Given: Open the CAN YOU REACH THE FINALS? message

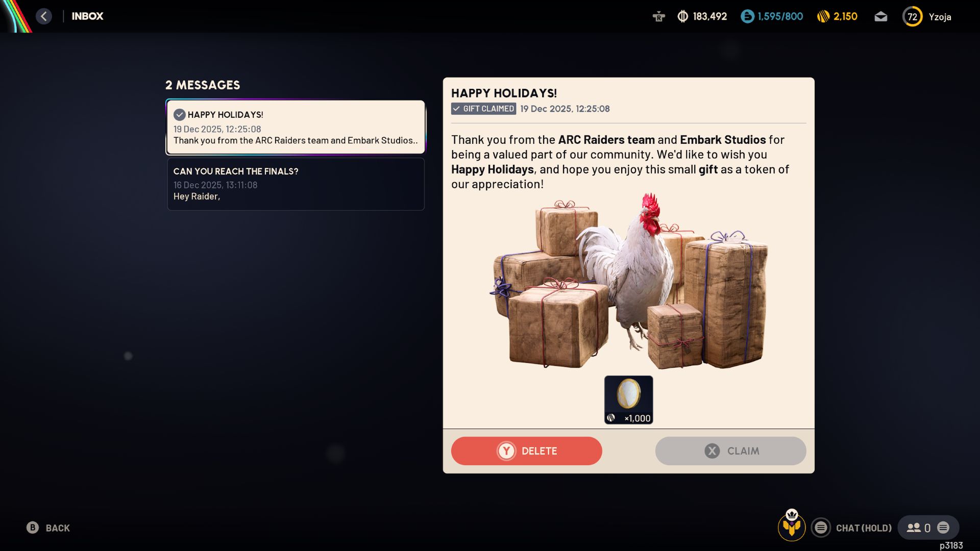Looking at the screenshot, I should 296,184.
